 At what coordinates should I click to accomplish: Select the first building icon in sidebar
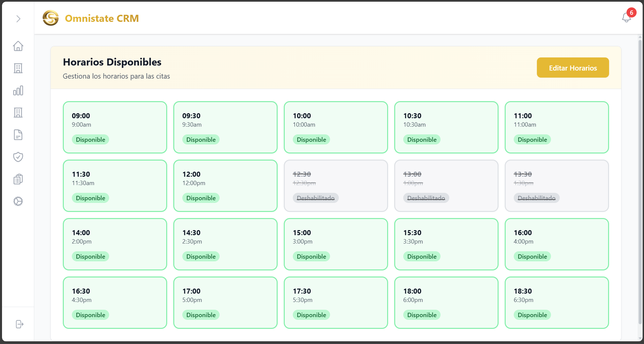(x=18, y=68)
